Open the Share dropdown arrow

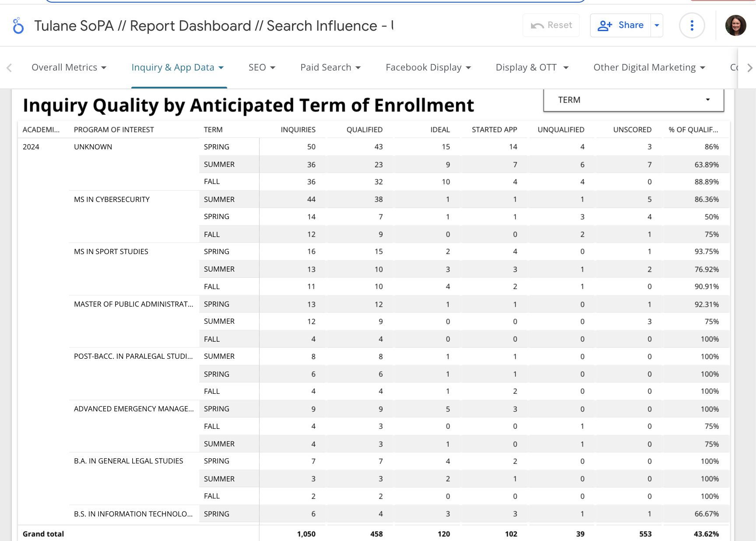pyautogui.click(x=657, y=25)
